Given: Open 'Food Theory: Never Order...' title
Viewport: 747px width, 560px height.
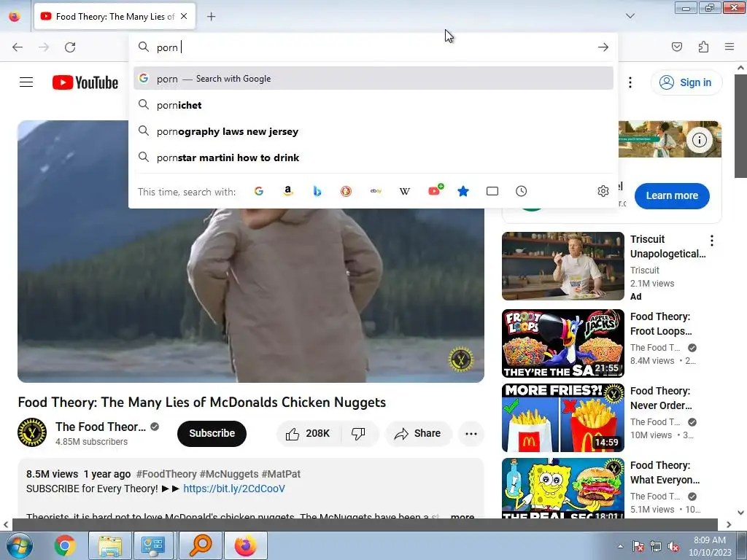Looking at the screenshot, I should (x=661, y=398).
